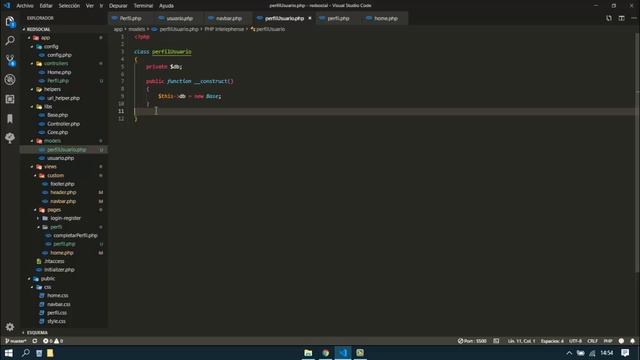Collapse the config folder
Viewport: 640px width, 360px height.
51,47
